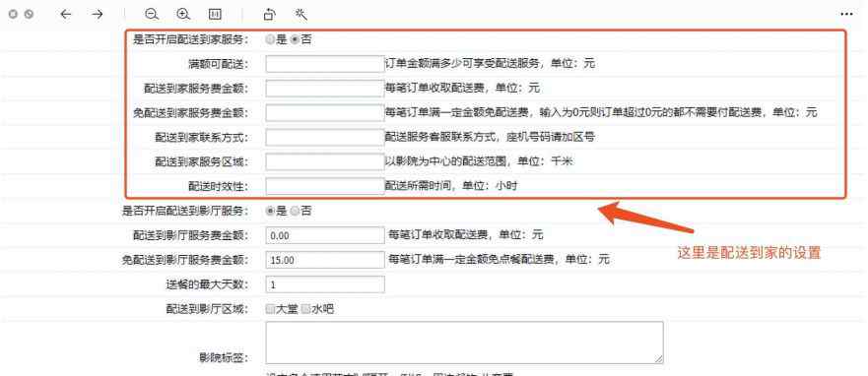Open the magic wand edit tool

pyautogui.click(x=301, y=15)
